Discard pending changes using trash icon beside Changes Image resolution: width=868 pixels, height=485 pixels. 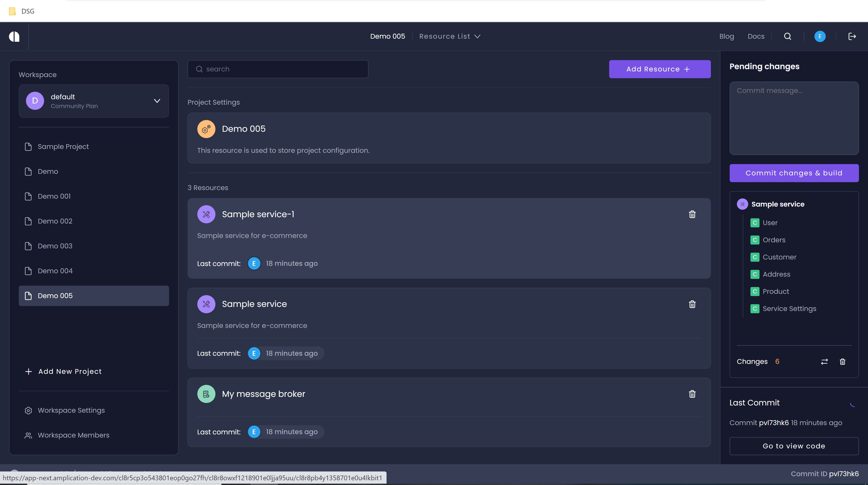pos(842,361)
